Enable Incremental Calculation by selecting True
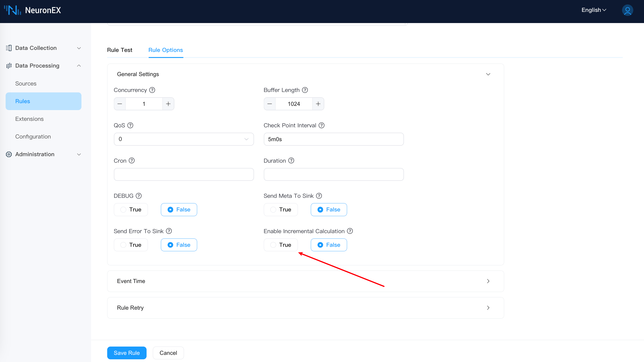The width and height of the screenshot is (644, 362). tap(281, 245)
